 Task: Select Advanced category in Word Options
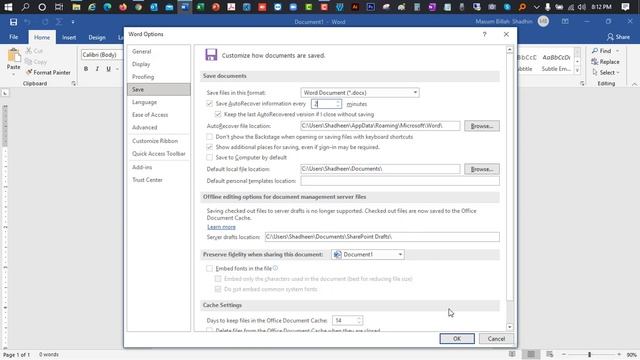(159, 127)
